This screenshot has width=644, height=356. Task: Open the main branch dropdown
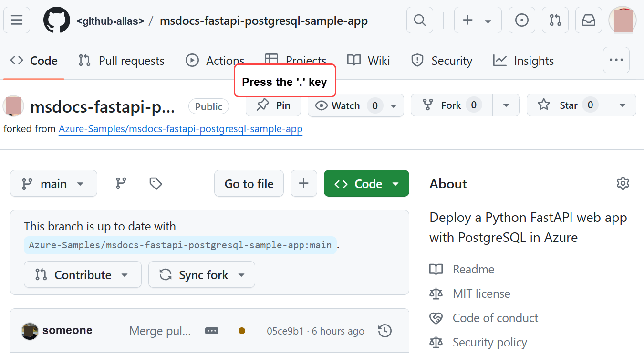click(53, 183)
